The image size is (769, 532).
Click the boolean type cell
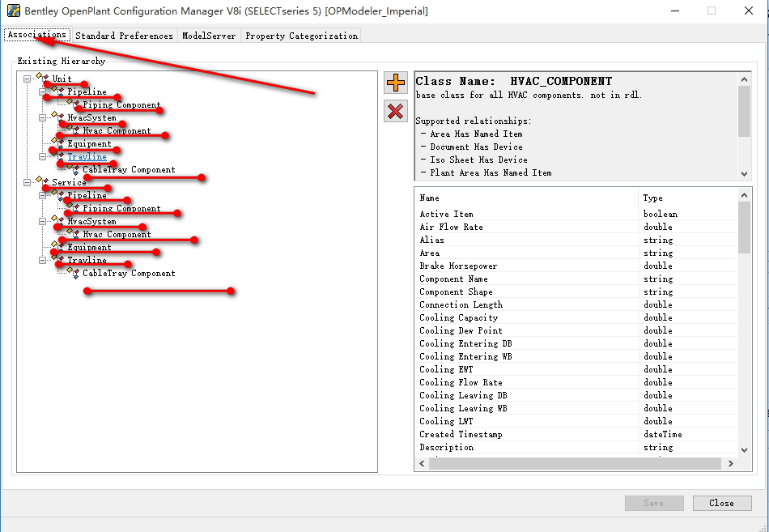point(661,214)
